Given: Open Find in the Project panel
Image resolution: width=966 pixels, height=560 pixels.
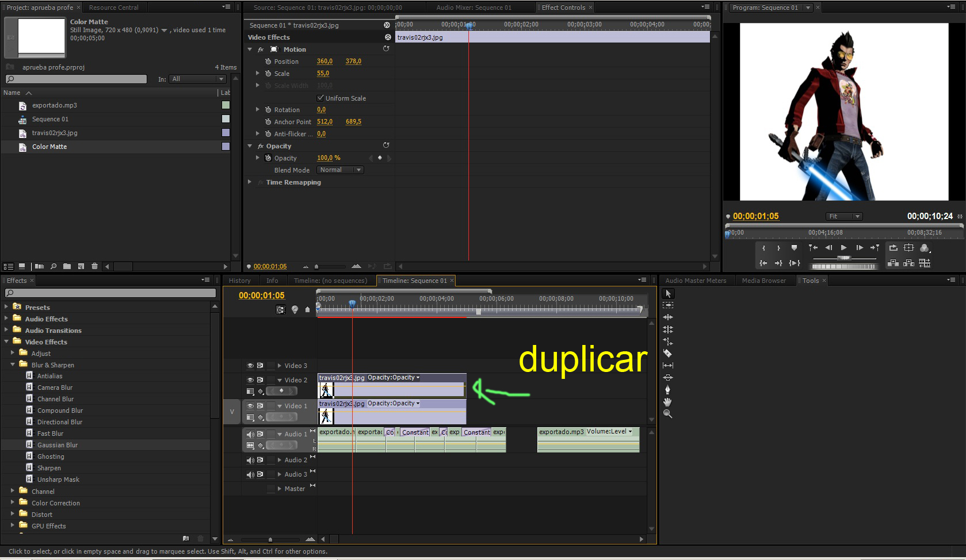Looking at the screenshot, I should [54, 267].
